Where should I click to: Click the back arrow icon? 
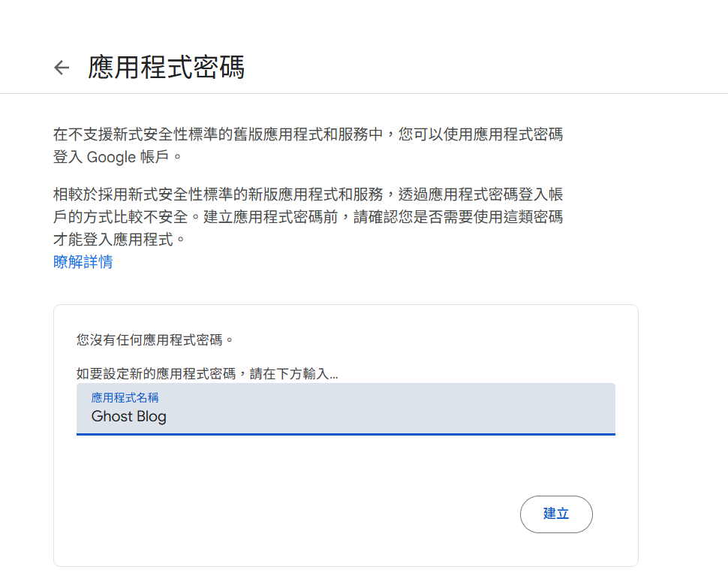pyautogui.click(x=62, y=68)
